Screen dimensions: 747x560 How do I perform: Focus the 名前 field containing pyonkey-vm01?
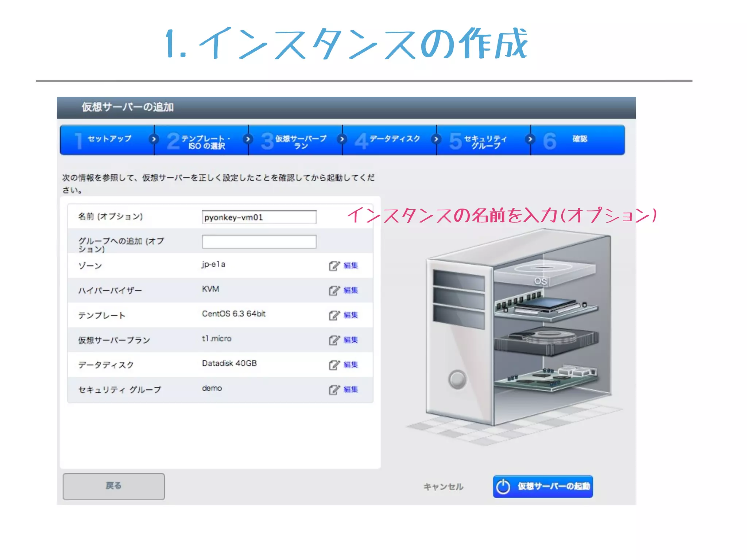click(x=259, y=217)
